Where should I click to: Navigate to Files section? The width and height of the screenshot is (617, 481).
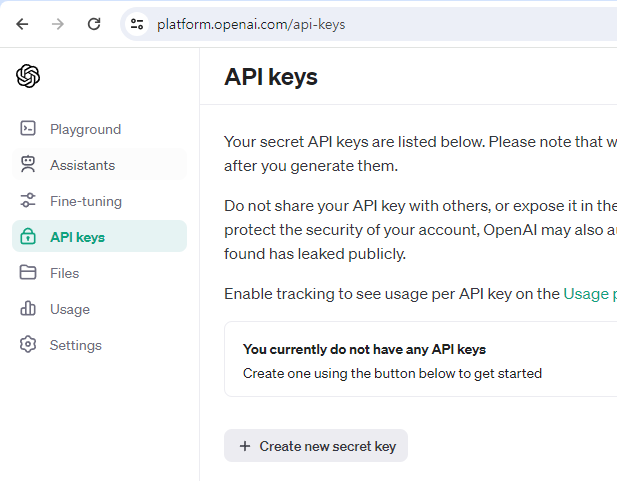[x=64, y=273]
